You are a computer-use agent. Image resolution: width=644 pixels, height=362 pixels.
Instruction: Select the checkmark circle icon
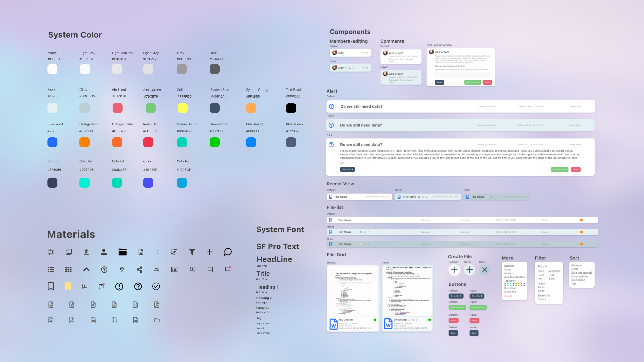click(x=156, y=286)
